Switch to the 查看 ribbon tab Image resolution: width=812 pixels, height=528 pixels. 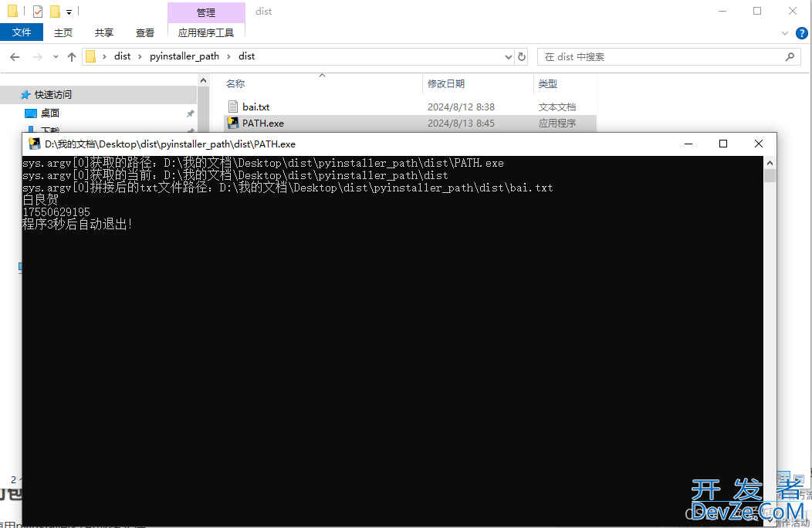pos(145,32)
